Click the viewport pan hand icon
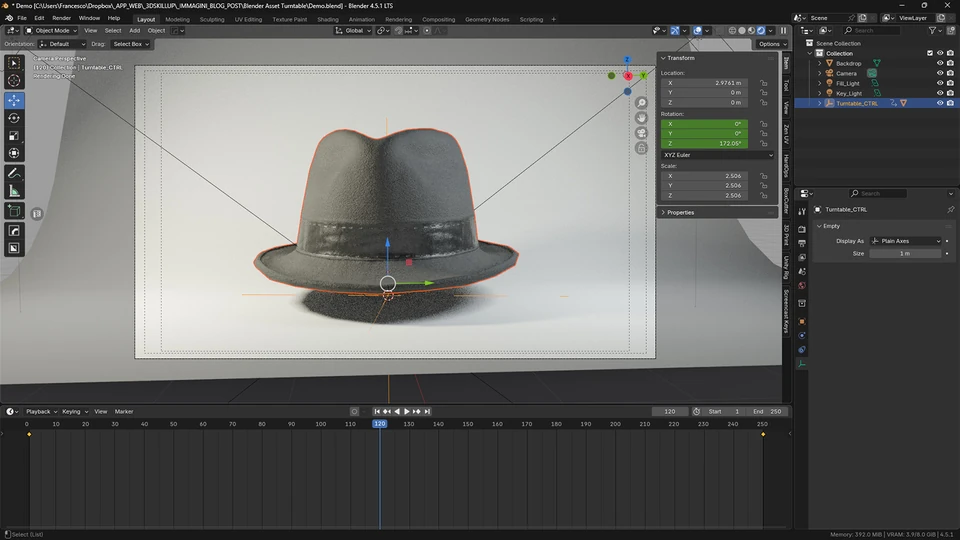Screen dimensions: 960x540 [641, 118]
